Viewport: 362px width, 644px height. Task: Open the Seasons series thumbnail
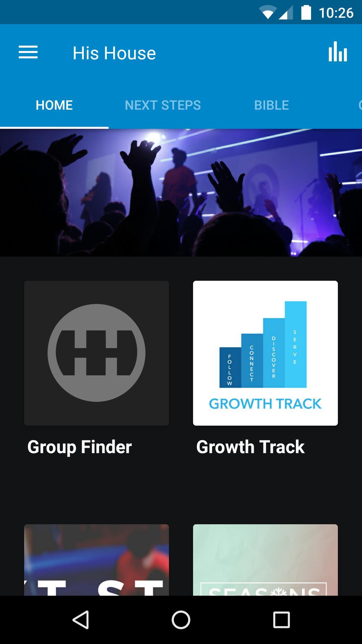[265, 560]
